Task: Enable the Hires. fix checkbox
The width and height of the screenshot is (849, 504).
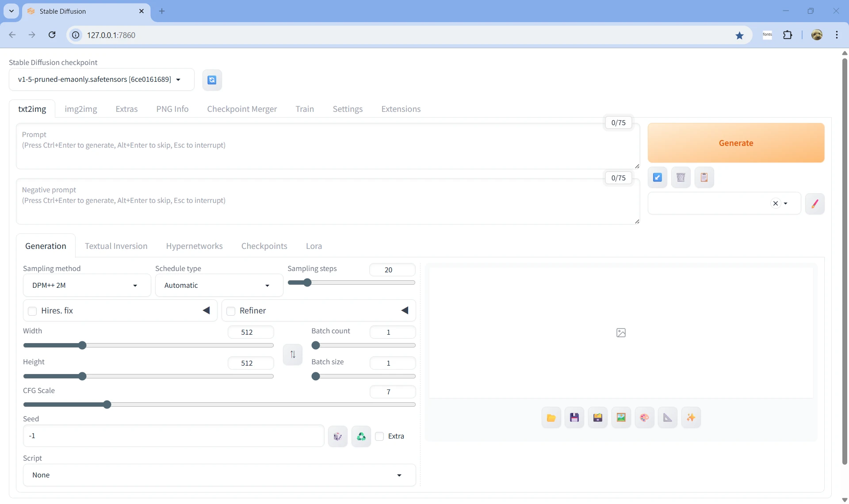Action: pyautogui.click(x=32, y=311)
